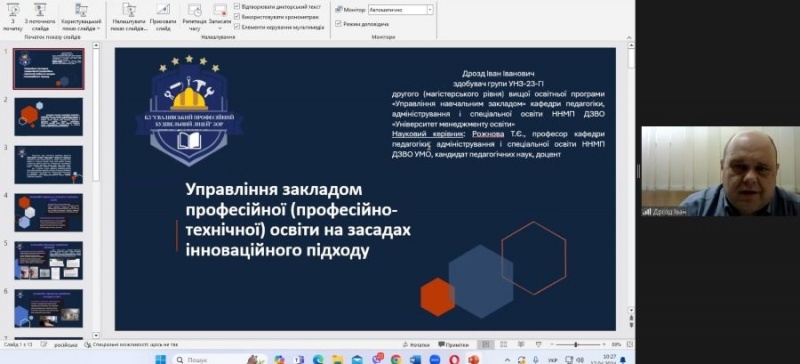Image resolution: width=800 pixels, height=364 pixels.
Task: Fit slide to current window icon
Action: [x=630, y=345]
